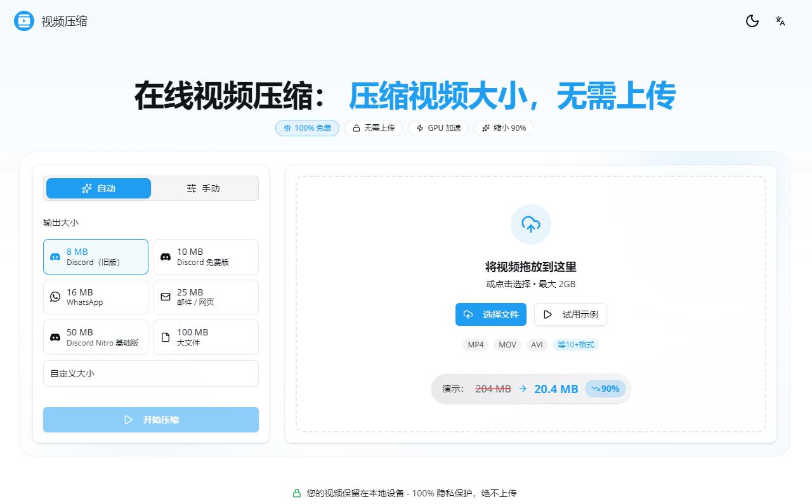
Task: Switch to the 自动 tab
Action: point(98,188)
